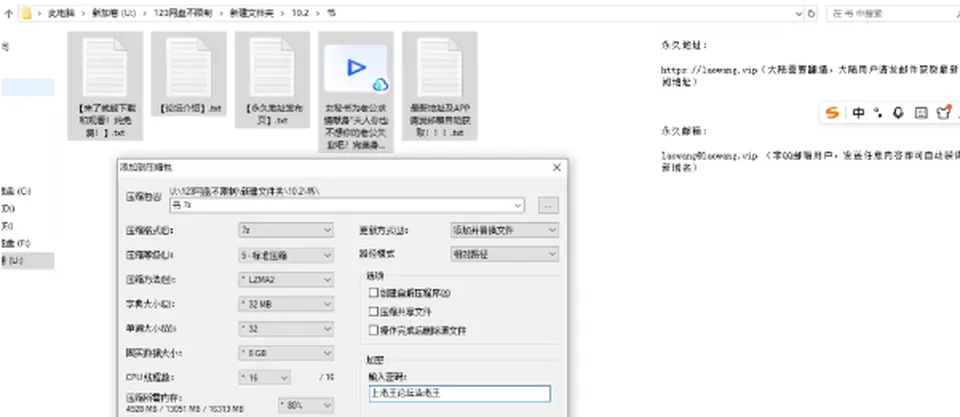The height and width of the screenshot is (417, 960).
Task: Enable 创建自解压程序 checkbox
Action: pyautogui.click(x=373, y=293)
